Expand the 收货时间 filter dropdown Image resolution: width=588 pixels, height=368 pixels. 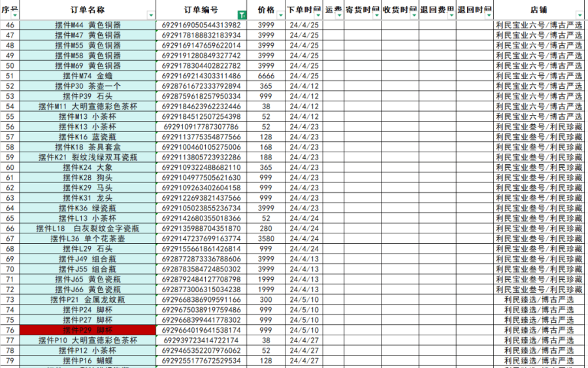coord(414,15)
